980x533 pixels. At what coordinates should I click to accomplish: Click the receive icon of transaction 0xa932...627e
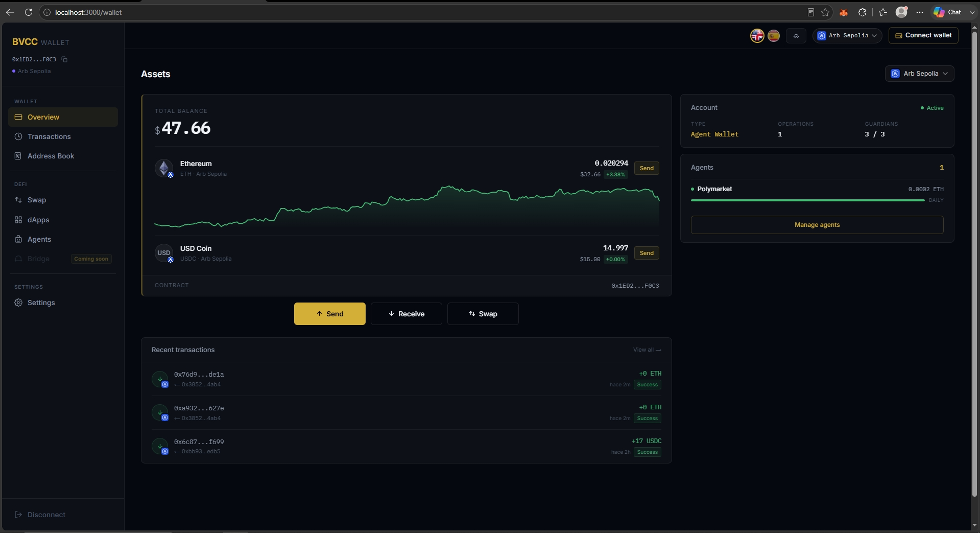point(160,413)
